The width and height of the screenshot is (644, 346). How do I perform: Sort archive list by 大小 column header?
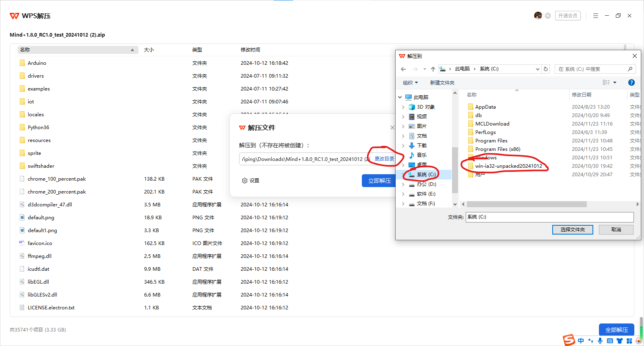pyautogui.click(x=149, y=50)
